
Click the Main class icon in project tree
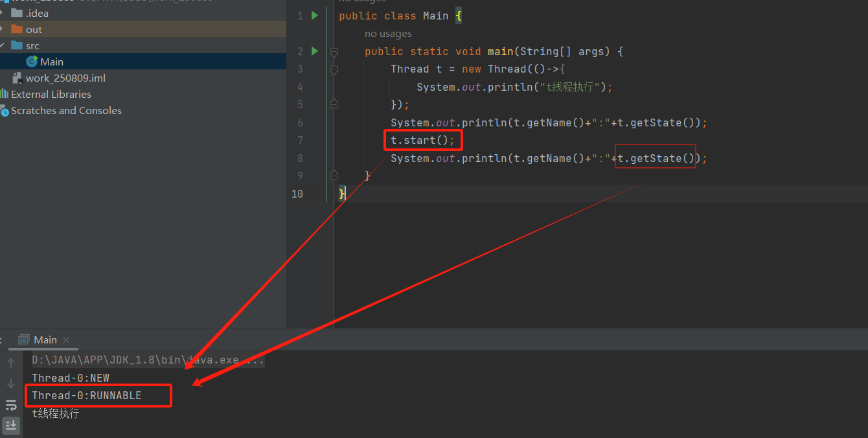click(x=32, y=62)
